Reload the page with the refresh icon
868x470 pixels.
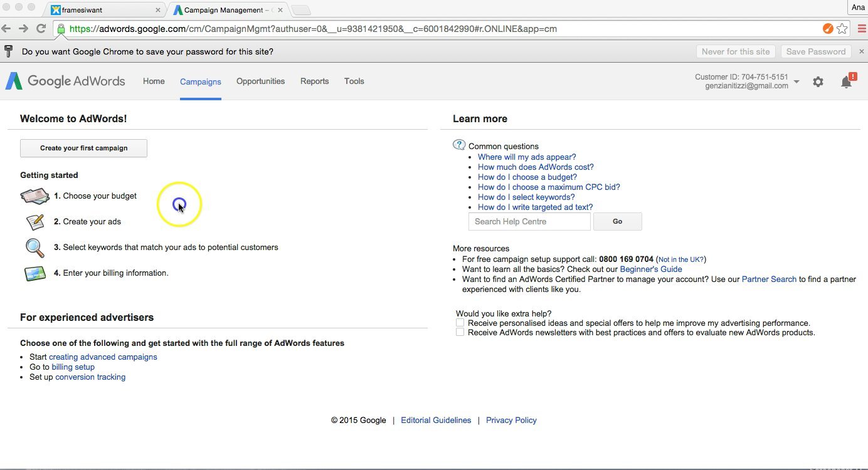[x=41, y=28]
